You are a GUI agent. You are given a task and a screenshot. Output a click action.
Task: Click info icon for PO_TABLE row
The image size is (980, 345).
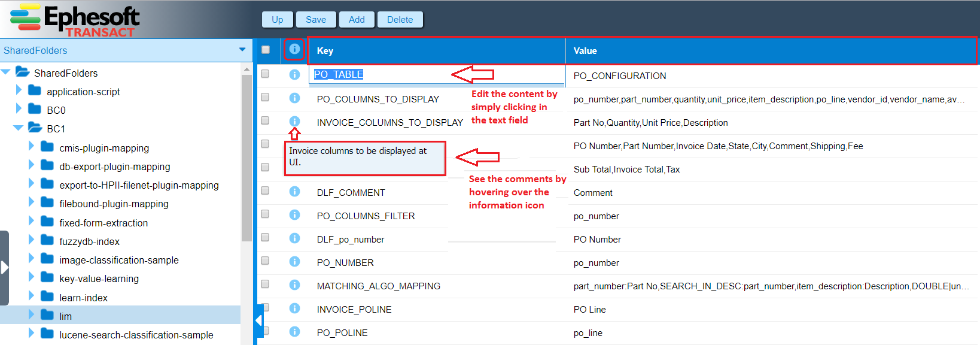point(294,74)
